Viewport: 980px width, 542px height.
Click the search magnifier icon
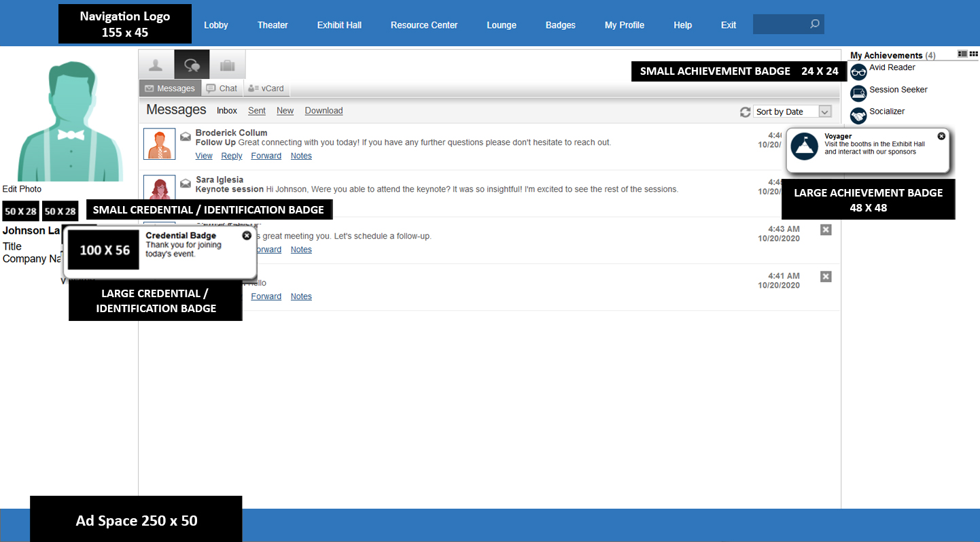tap(815, 24)
